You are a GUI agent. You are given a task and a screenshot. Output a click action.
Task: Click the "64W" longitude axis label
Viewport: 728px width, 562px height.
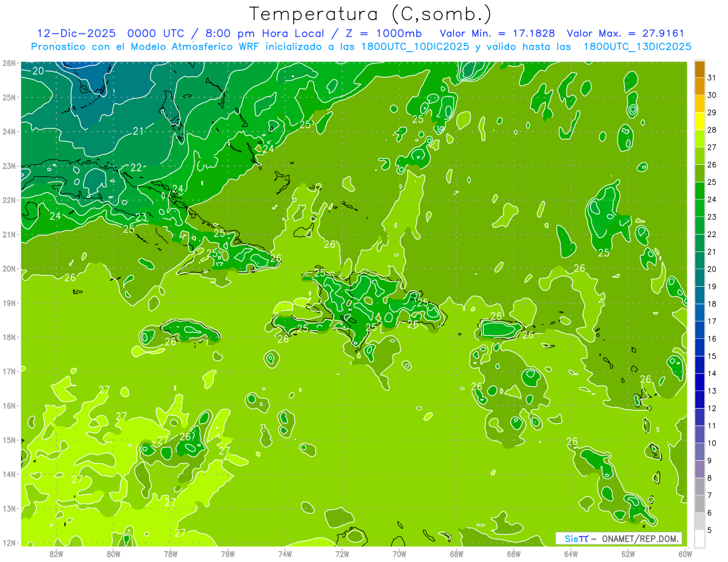click(571, 554)
